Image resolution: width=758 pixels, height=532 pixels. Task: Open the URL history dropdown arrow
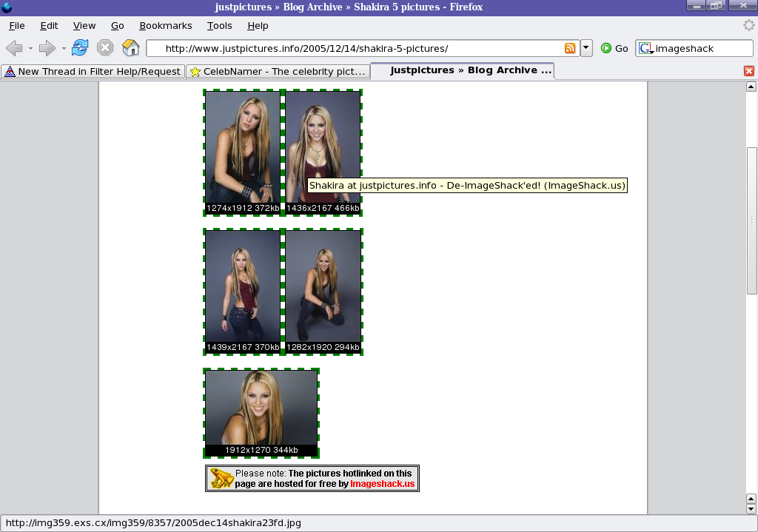pyautogui.click(x=586, y=48)
